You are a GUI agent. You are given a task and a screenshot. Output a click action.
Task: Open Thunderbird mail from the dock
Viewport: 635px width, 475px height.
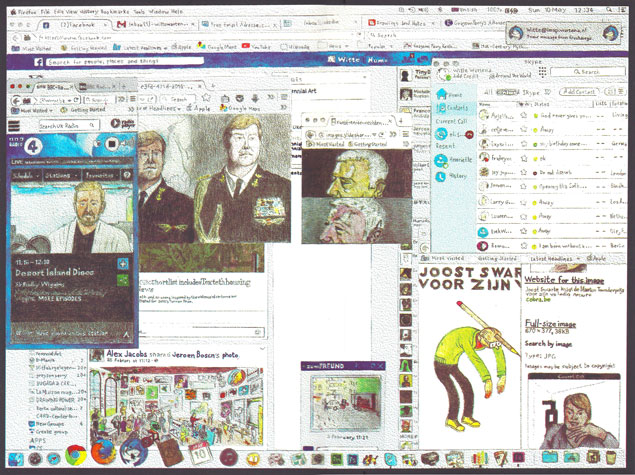[134, 452]
